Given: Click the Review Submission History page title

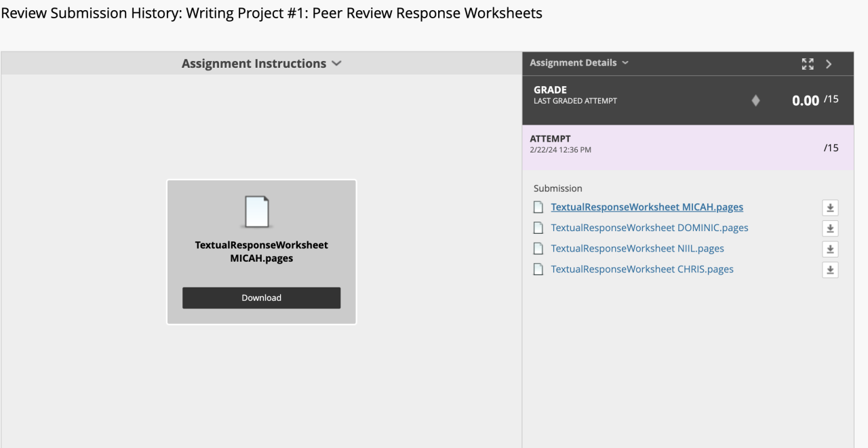Looking at the screenshot, I should 271,13.
